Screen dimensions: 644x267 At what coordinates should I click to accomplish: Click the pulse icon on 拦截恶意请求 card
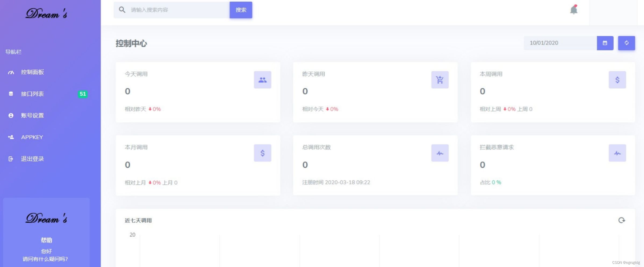(x=617, y=153)
